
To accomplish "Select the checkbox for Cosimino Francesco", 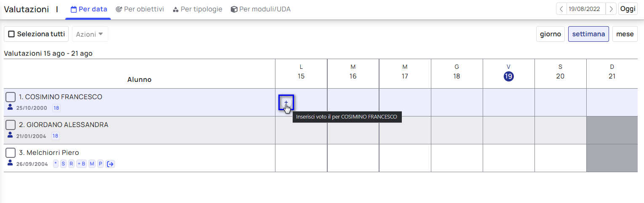I will coord(11,97).
